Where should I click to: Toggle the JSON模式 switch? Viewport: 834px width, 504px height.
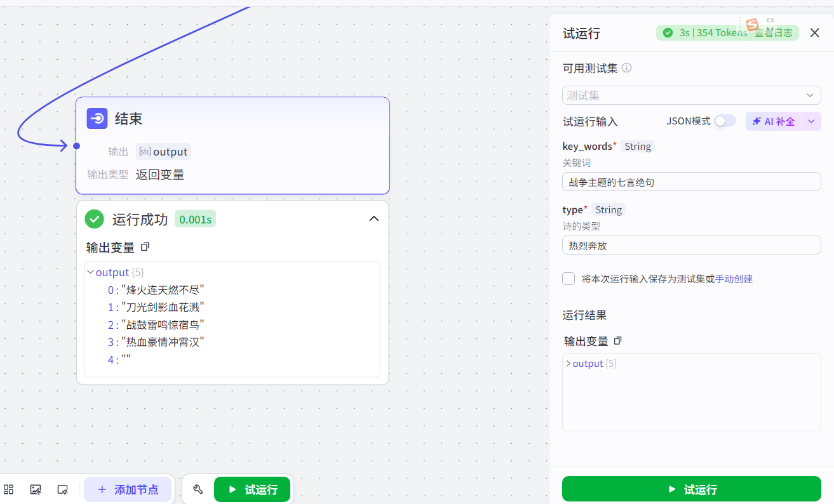coord(725,121)
